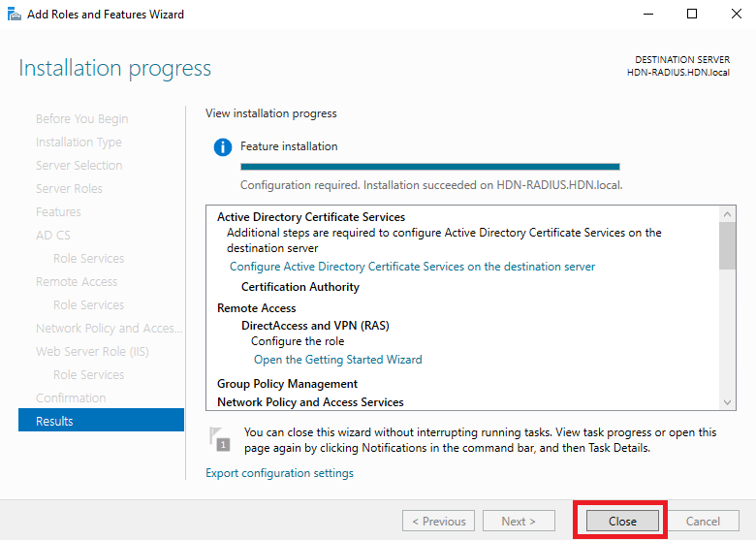756x540 pixels.
Task: Select Remote Access step in sidebar
Action: [77, 281]
